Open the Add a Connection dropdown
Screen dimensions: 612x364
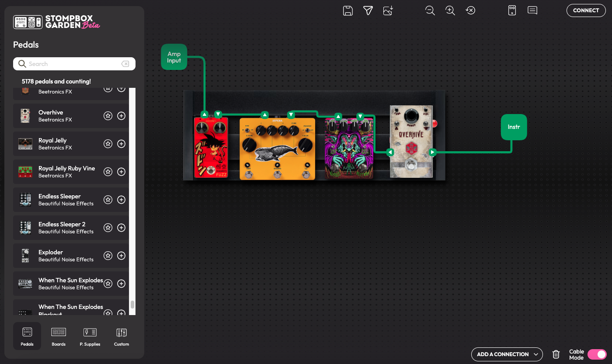[507, 354]
